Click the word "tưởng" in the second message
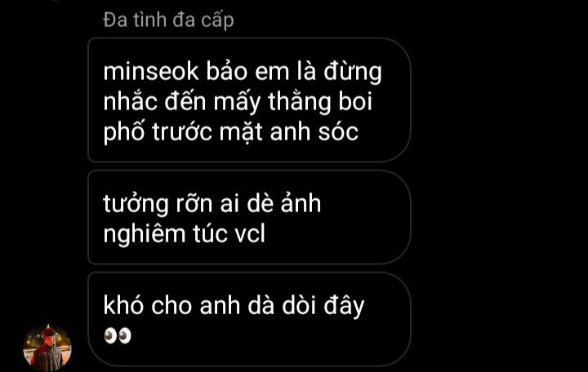 click(136, 205)
